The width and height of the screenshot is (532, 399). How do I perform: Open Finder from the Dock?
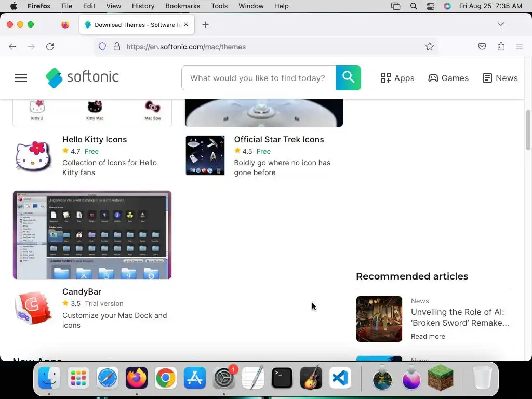(x=49, y=378)
